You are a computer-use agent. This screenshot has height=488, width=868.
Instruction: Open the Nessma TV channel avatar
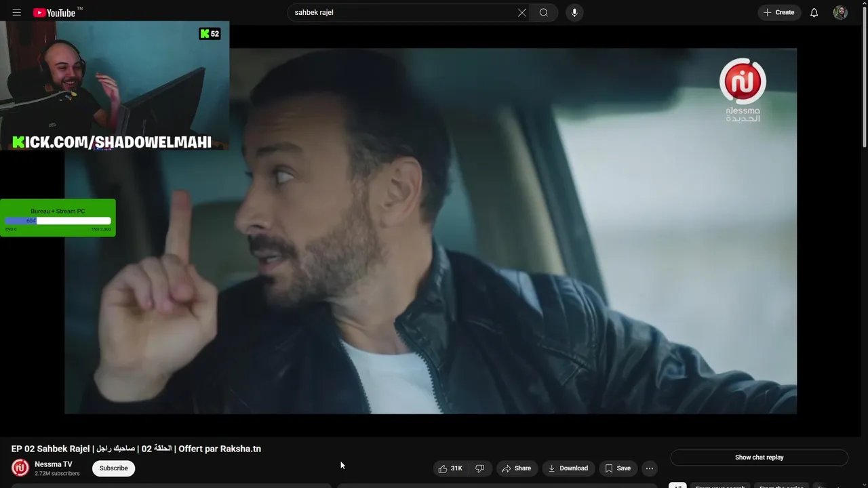(x=20, y=468)
